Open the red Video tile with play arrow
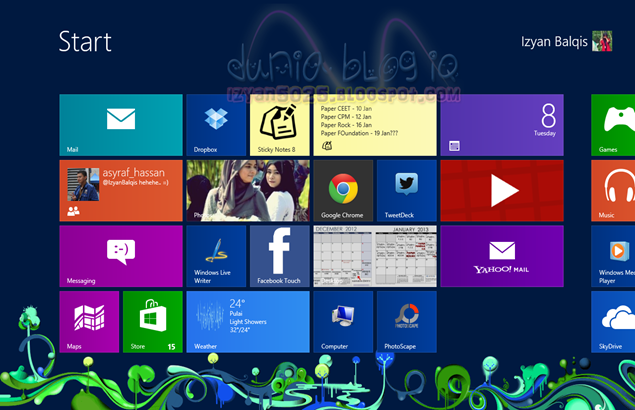The image size is (635, 410). (502, 190)
